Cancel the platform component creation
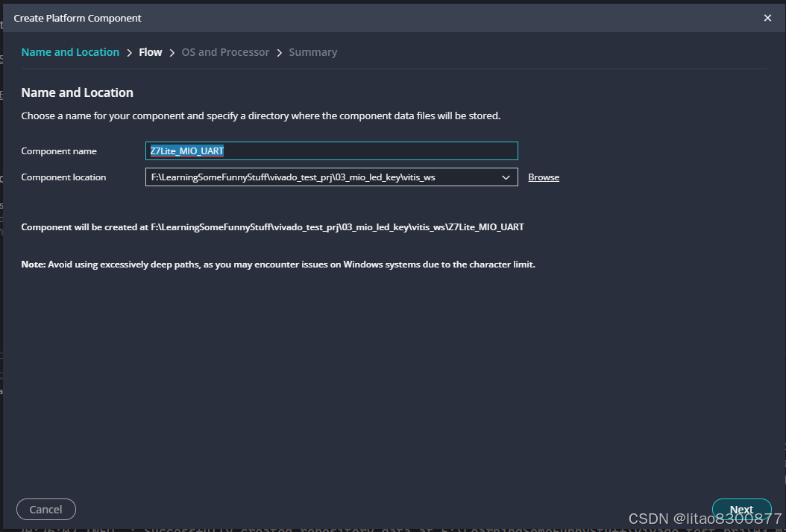The image size is (786, 532). (46, 510)
